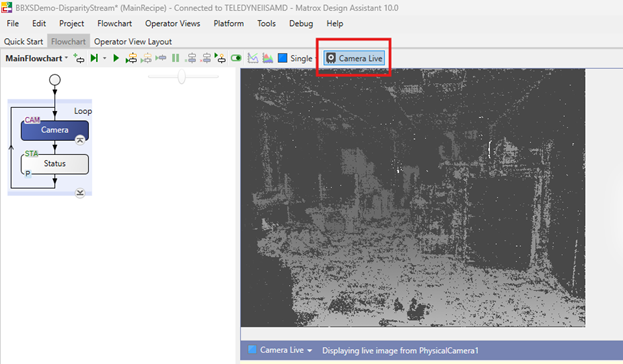This screenshot has height=364, width=623.
Task: Click the run-from-step icon with green arrow
Action: 220,58
